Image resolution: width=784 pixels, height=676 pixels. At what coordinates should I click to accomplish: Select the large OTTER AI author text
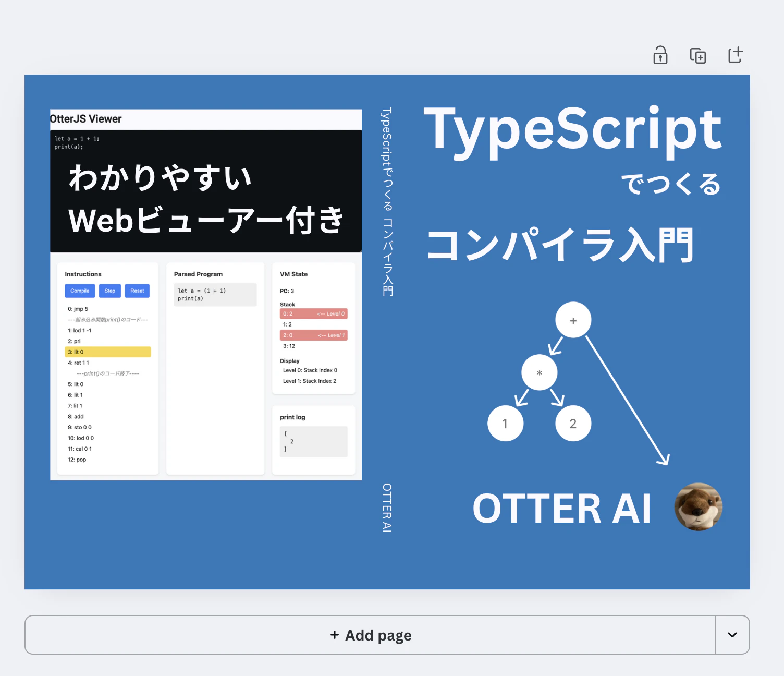point(562,509)
